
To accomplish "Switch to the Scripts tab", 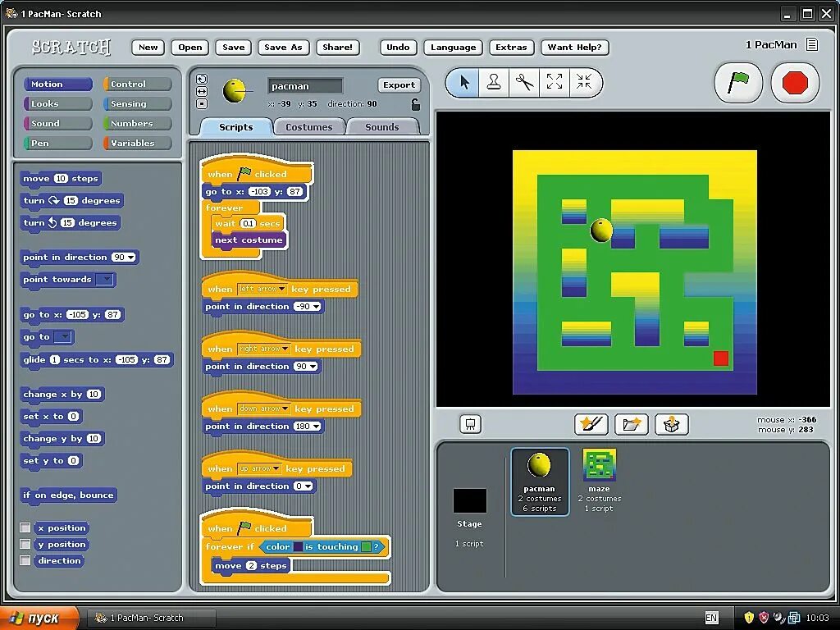I will coord(235,127).
